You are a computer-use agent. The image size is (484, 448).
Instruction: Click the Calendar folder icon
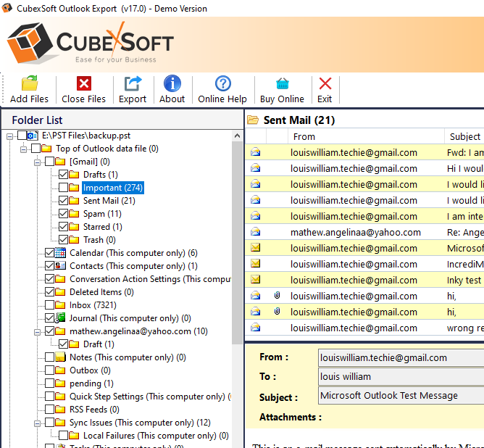click(60, 253)
